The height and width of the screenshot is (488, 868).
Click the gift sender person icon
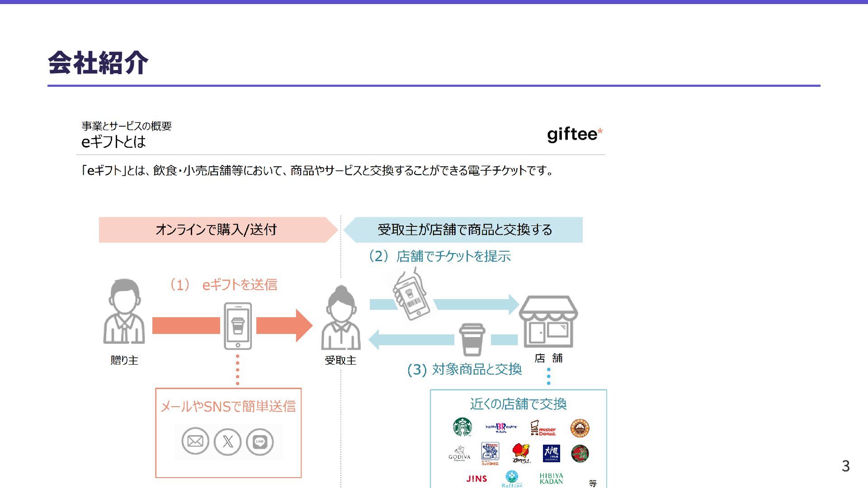[x=124, y=312]
